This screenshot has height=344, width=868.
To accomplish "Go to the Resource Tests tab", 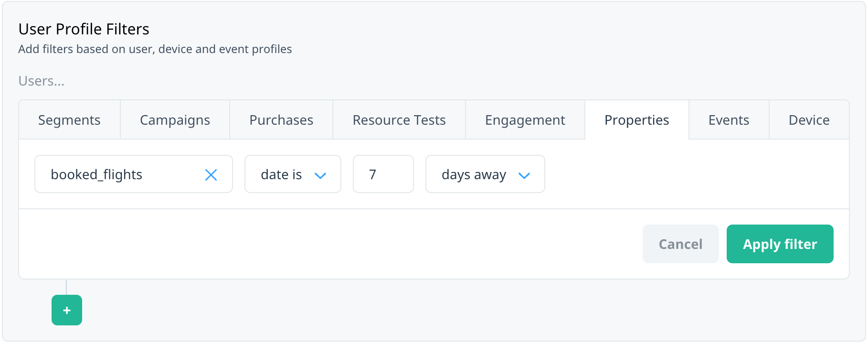I will pos(399,120).
